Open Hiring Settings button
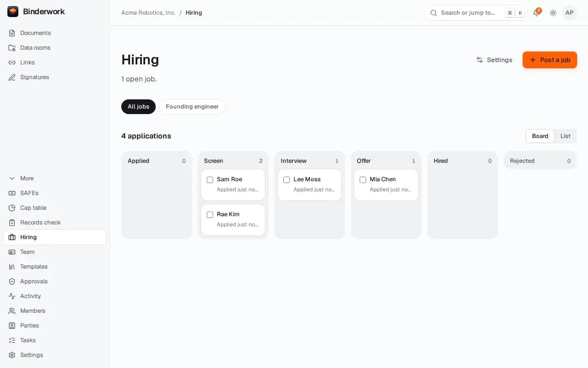Viewport: 588px width, 368px height. coord(494,60)
